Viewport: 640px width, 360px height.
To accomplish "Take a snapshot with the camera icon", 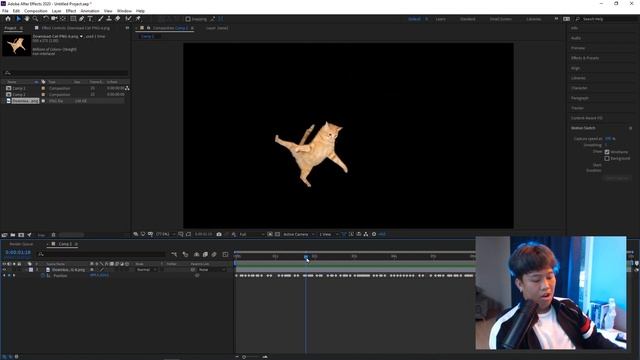I will point(219,234).
